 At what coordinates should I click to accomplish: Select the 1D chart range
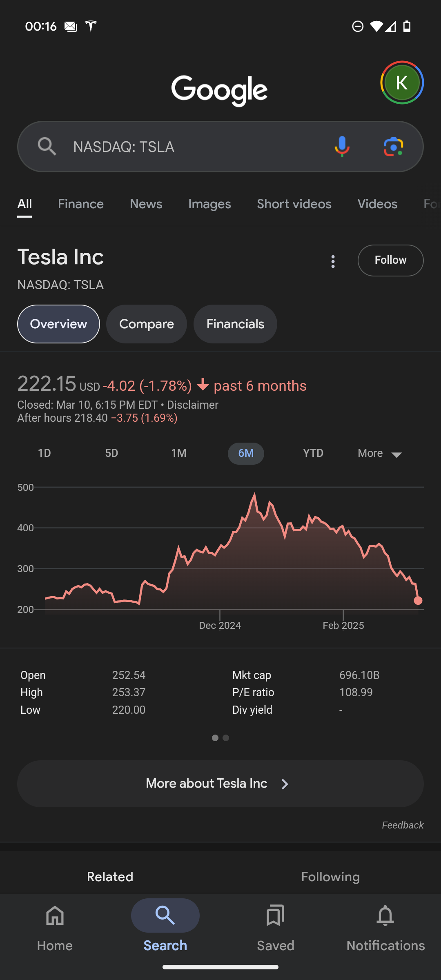tap(44, 453)
